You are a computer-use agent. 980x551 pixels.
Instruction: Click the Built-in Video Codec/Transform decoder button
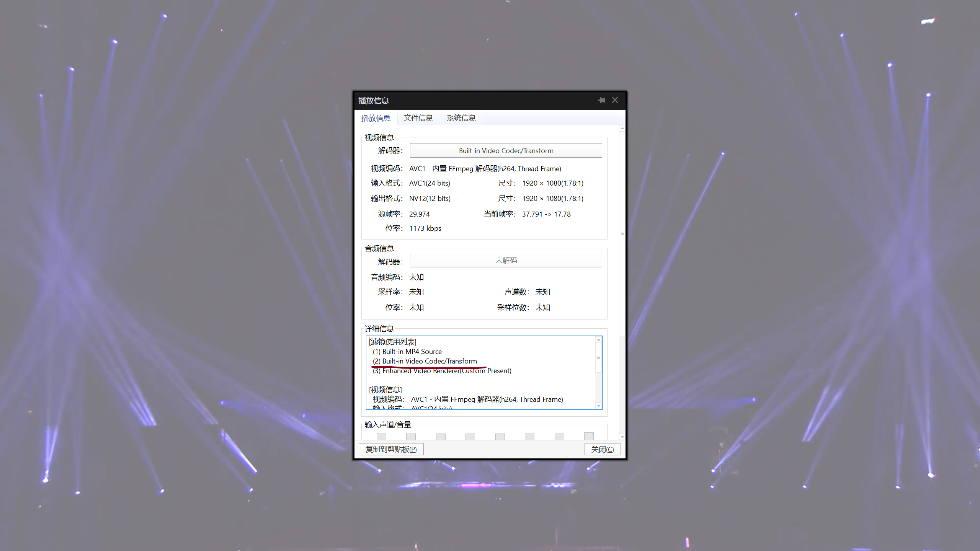point(506,150)
